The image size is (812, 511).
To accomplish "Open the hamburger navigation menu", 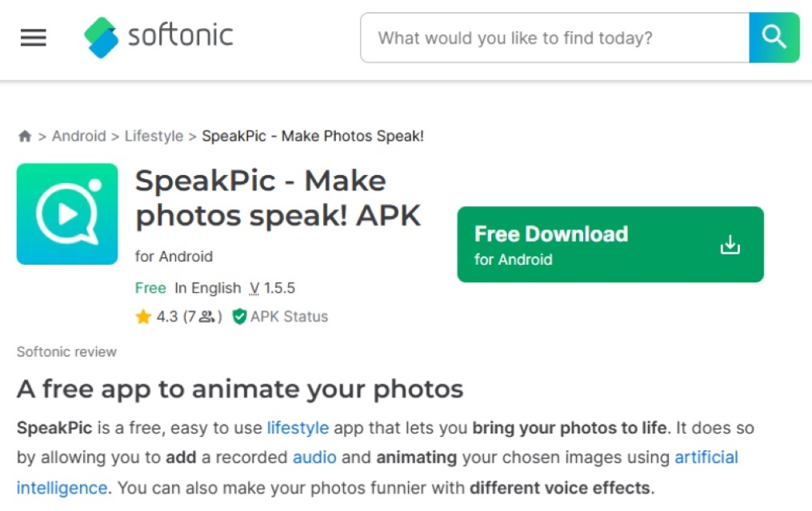I will click(33, 37).
